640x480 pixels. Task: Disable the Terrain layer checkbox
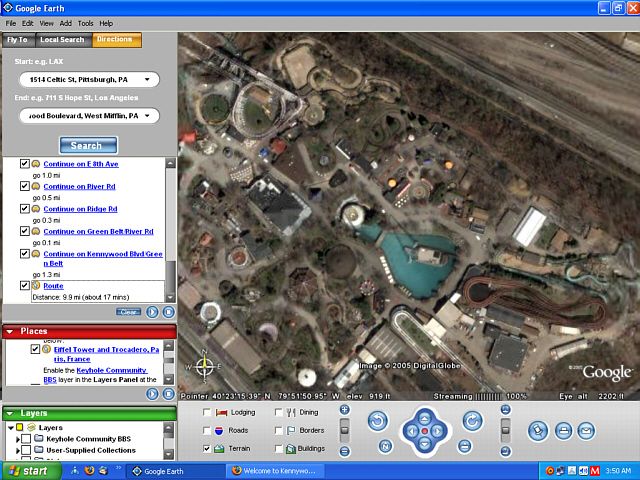tap(207, 449)
